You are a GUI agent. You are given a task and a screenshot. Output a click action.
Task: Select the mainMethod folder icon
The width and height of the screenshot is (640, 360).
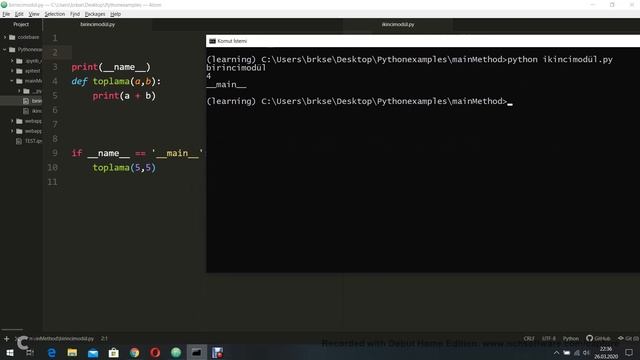pos(19,81)
